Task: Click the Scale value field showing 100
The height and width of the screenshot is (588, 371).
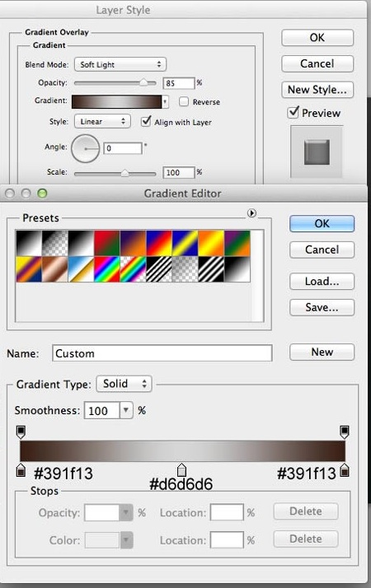Action: click(179, 172)
